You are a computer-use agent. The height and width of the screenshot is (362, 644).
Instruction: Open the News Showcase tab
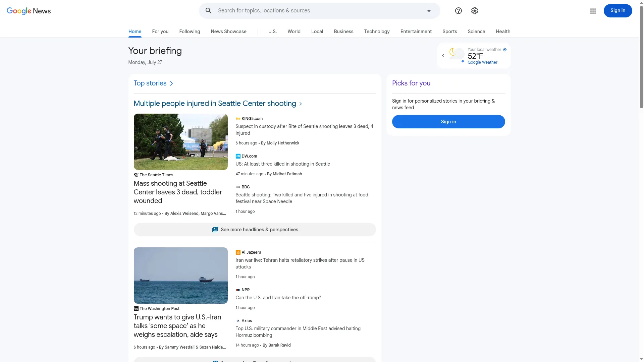click(x=229, y=32)
